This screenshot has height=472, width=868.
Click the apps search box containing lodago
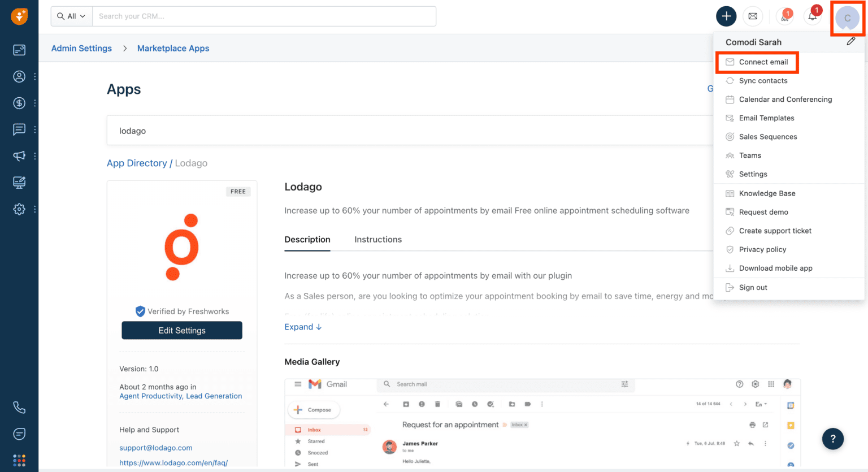pyautogui.click(x=410, y=131)
